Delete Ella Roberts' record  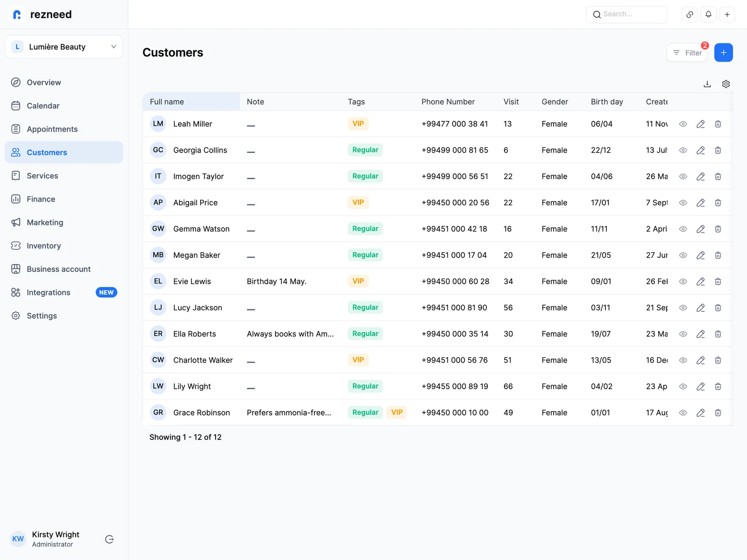[x=718, y=334]
